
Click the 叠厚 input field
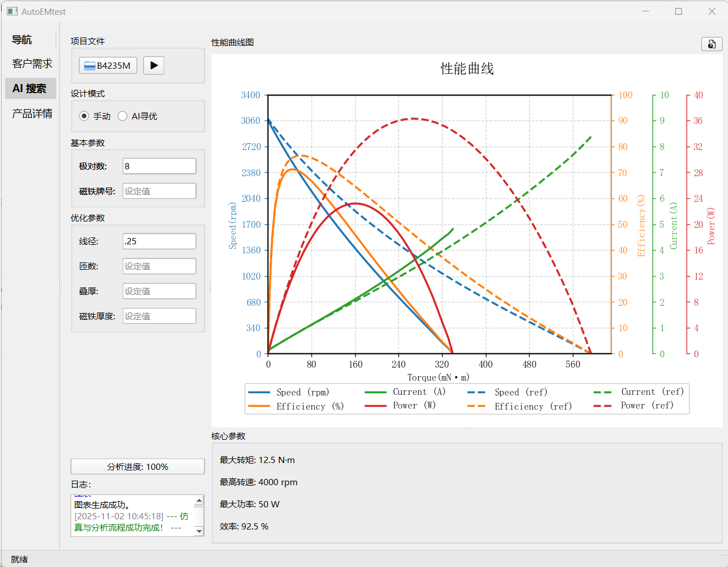point(159,291)
